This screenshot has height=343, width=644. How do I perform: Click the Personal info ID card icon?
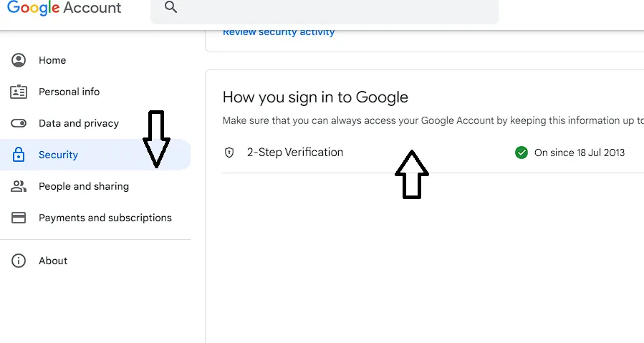[x=19, y=92]
